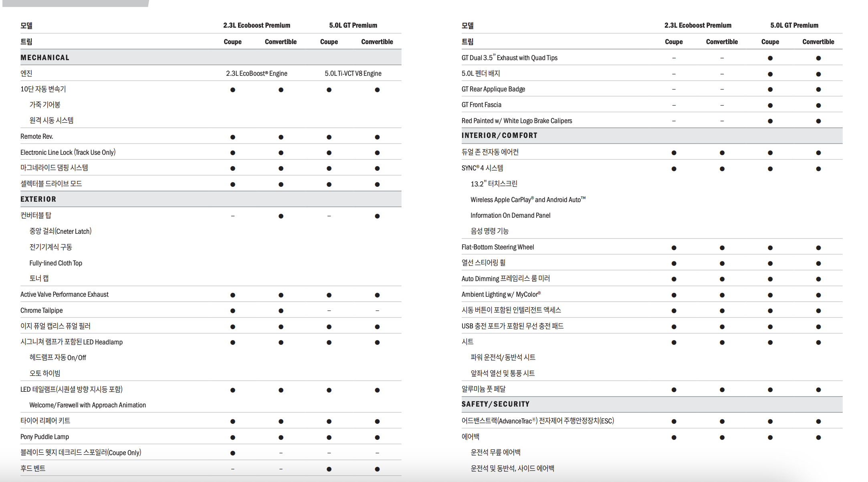868x482 pixels.
Task: Select the '듀얼 존 전자동 에어컨' row label
Action: (490, 152)
